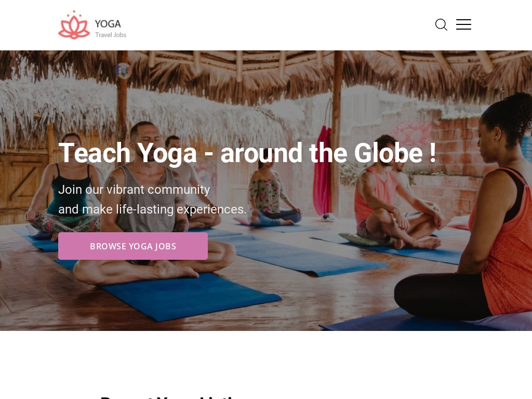532x399 pixels.
Task: Click the pink lotus logo icon
Action: click(74, 25)
